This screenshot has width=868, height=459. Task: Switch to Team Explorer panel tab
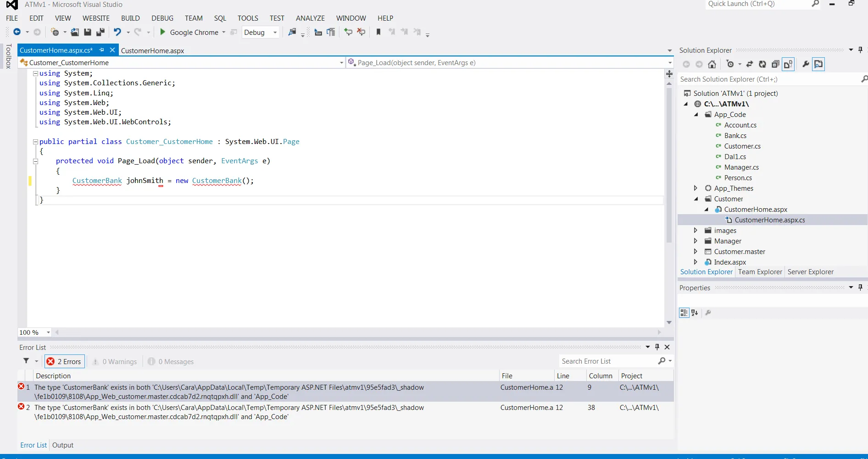pos(760,272)
